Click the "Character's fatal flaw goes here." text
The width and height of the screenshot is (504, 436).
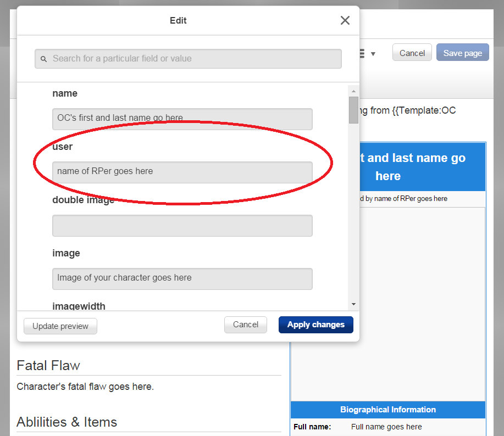click(x=85, y=387)
